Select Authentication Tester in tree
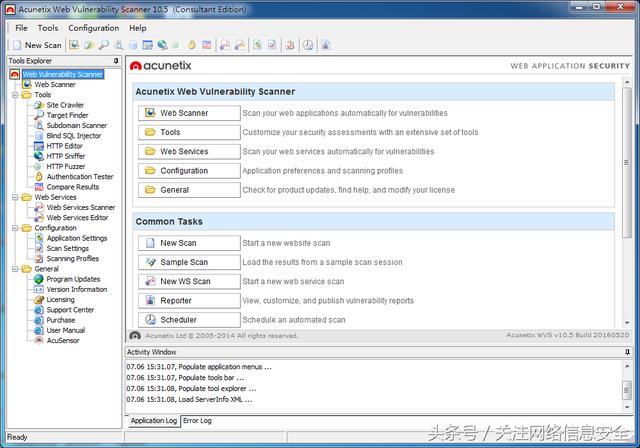This screenshot has width=640, height=448. click(80, 177)
